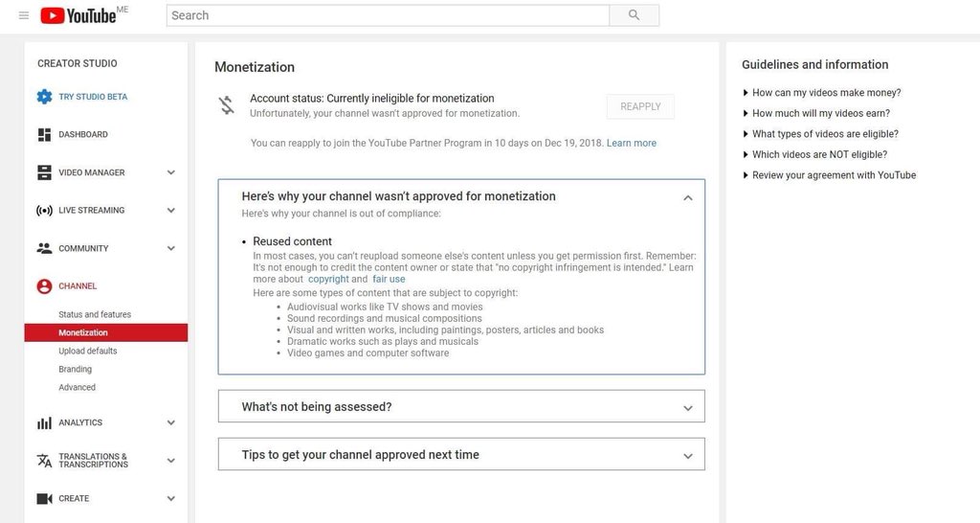Click the Tips to get approved heading
Image resolution: width=980 pixels, height=523 pixels.
361,455
